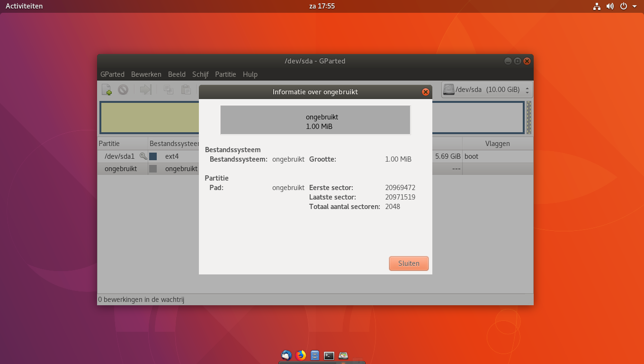Viewport: 644px width, 364px height.
Task: Expand the system power menu arrow
Action: coord(635,6)
